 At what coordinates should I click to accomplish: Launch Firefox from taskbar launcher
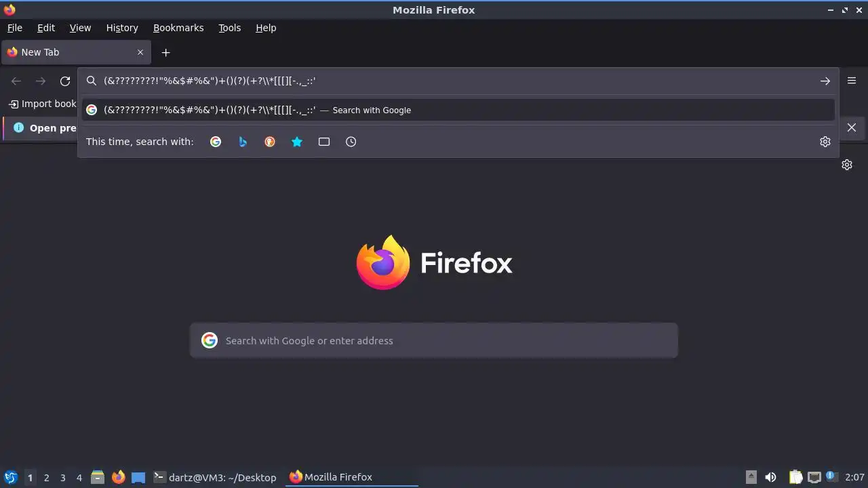click(118, 477)
